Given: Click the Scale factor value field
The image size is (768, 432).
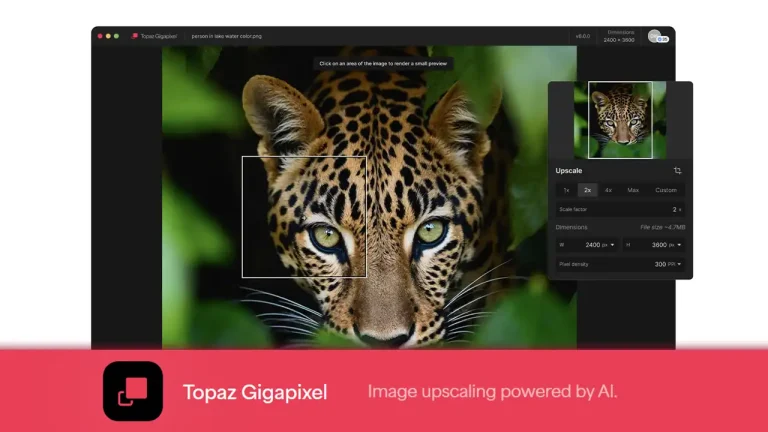Looking at the screenshot, I should point(620,209).
